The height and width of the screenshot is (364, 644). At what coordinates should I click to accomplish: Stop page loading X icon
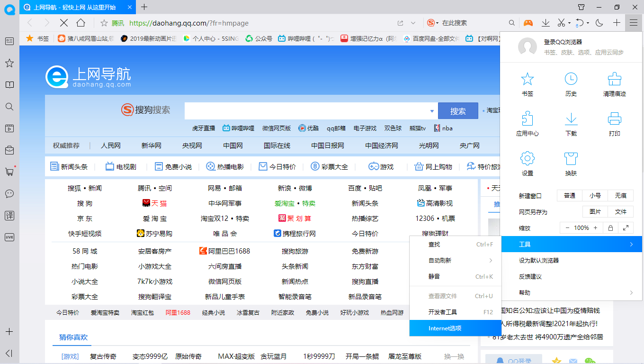tap(63, 23)
